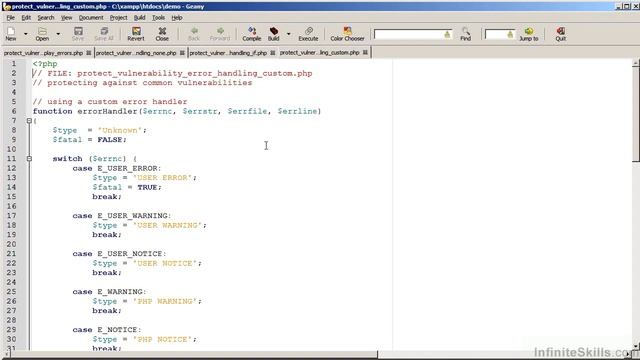Click the Jump to line icon
This screenshot has width=640, height=360.
(529, 33)
